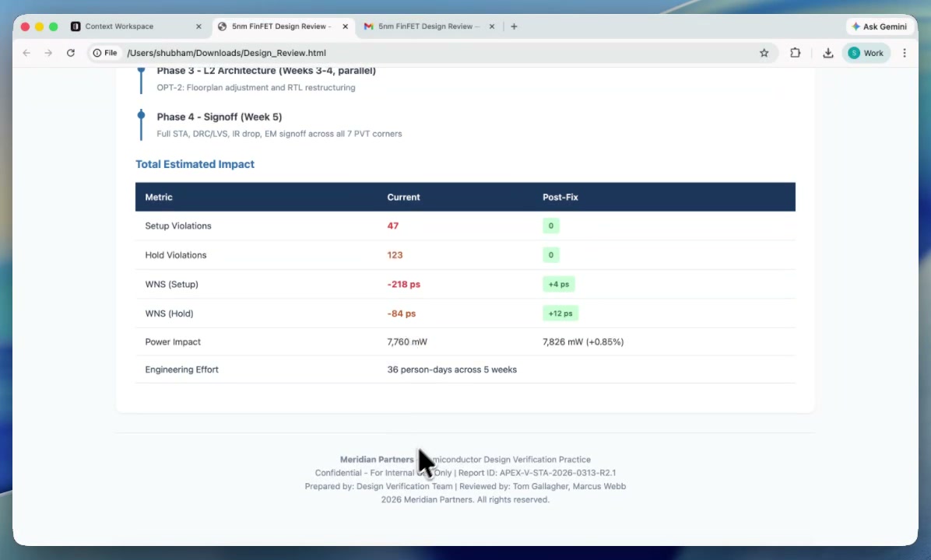Click the green +4 ps badge
This screenshot has width=931, height=560.
tap(558, 284)
